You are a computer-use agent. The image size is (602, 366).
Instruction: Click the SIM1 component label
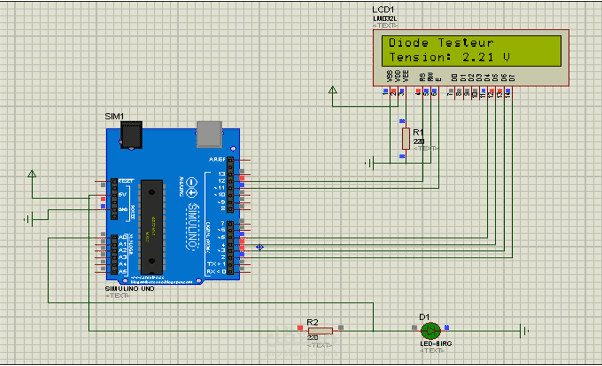coord(114,116)
